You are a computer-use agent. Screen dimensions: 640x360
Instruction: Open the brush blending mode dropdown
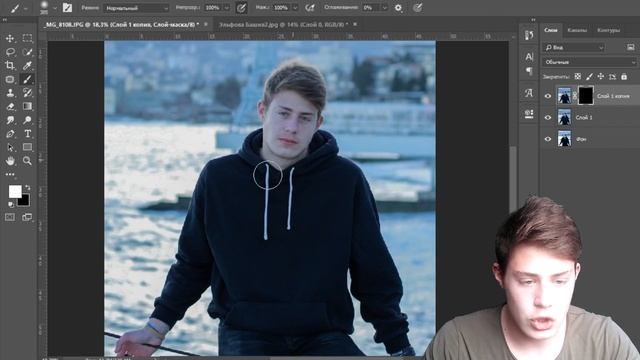coord(136,8)
